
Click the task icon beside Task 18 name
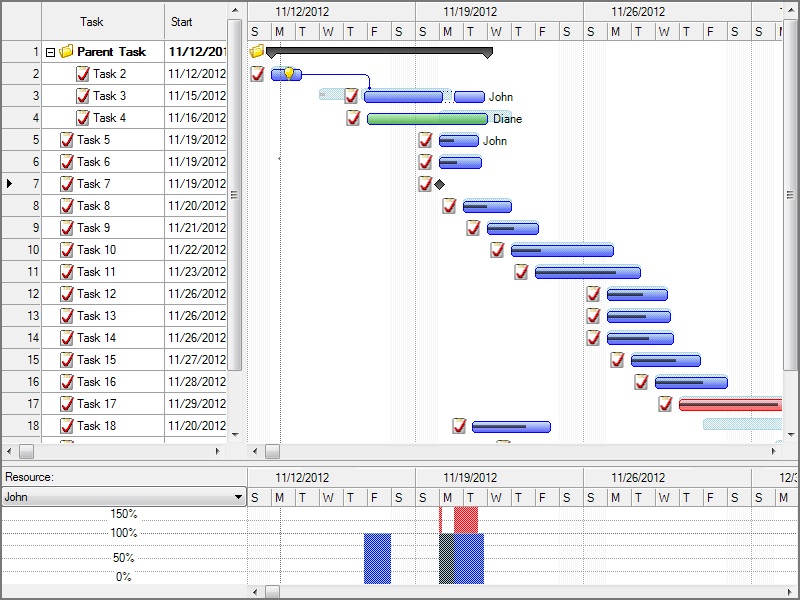pos(67,426)
